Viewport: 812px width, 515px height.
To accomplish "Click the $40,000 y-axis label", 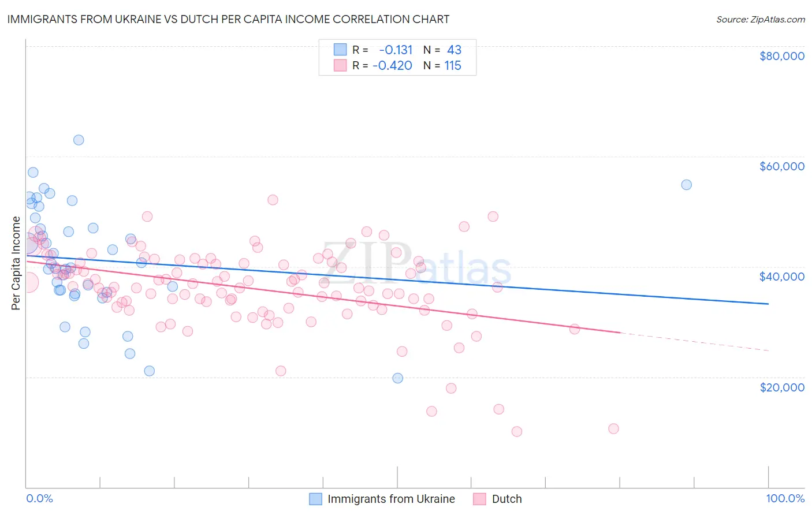I will [x=782, y=277].
